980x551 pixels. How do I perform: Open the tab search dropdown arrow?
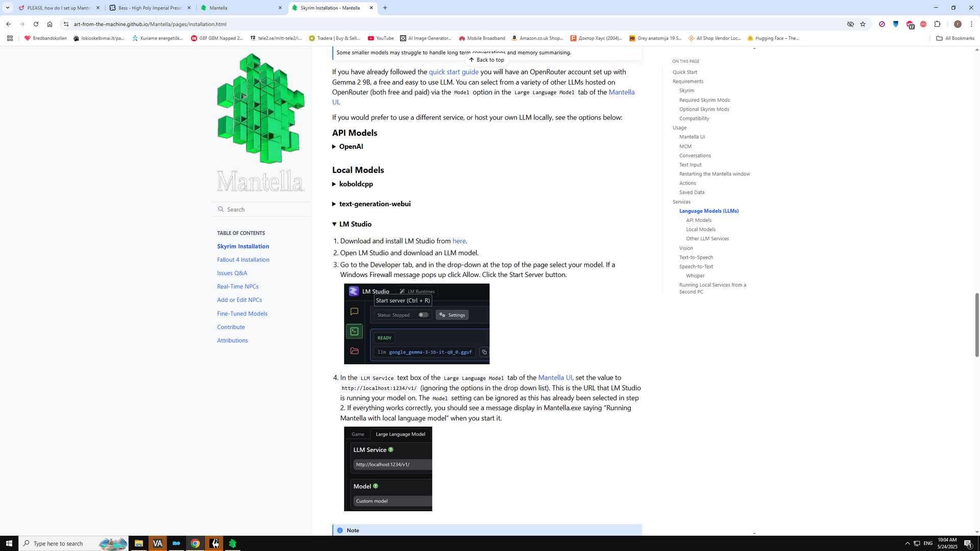8,8
